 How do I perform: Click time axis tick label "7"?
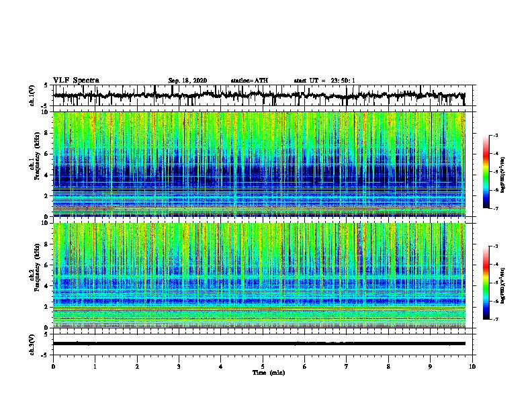[x=347, y=367]
